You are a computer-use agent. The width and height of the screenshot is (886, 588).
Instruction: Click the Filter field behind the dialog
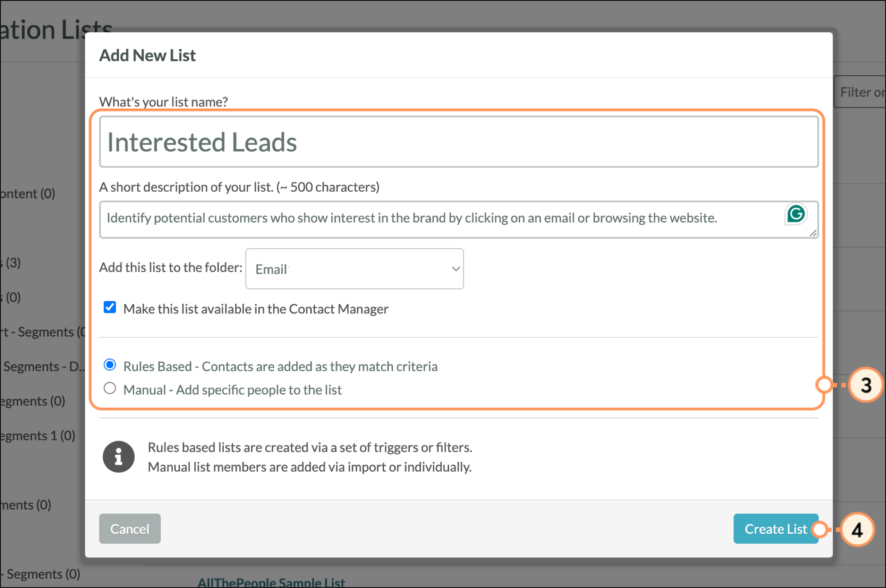(860, 92)
